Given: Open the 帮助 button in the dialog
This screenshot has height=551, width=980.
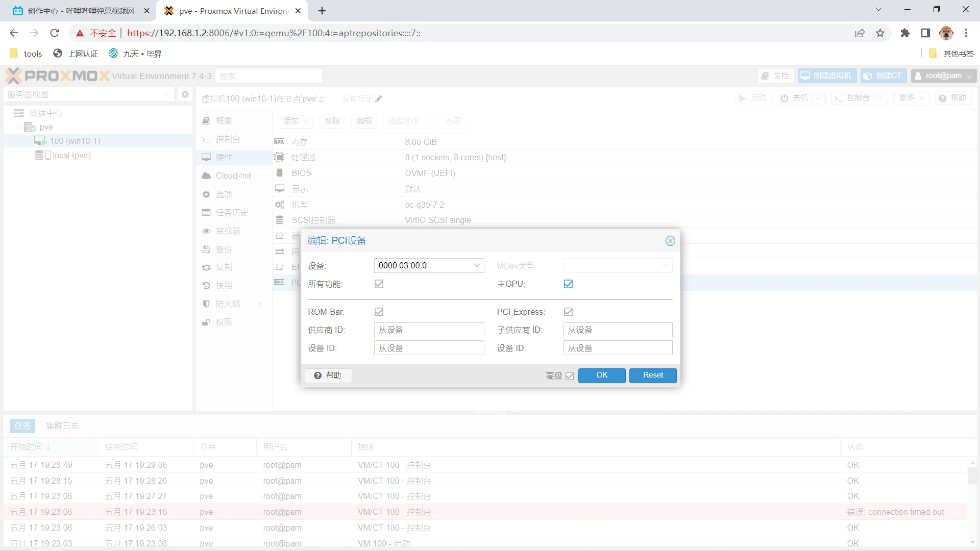Looking at the screenshot, I should pyautogui.click(x=328, y=375).
